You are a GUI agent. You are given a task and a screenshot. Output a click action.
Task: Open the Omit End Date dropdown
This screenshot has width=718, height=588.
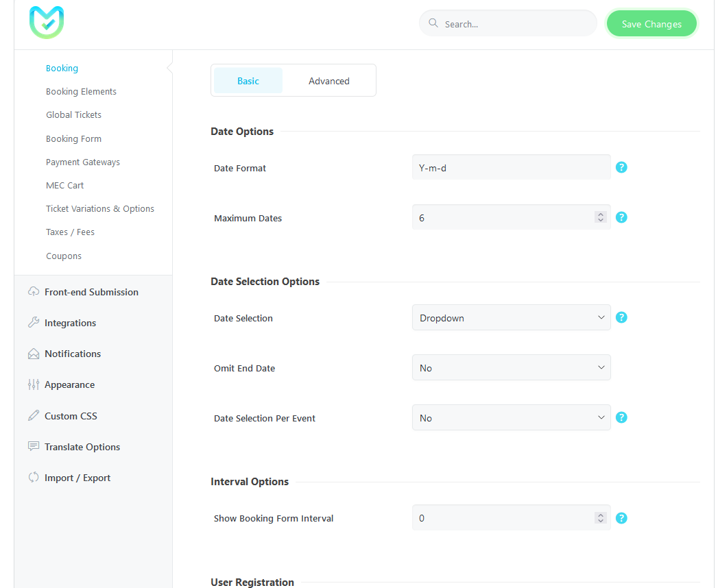[511, 367]
